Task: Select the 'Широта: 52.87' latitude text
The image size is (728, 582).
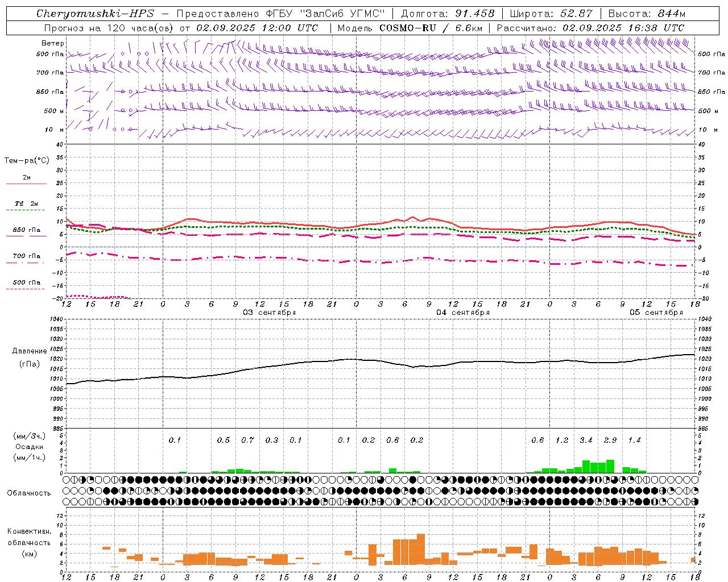Action: [x=551, y=14]
